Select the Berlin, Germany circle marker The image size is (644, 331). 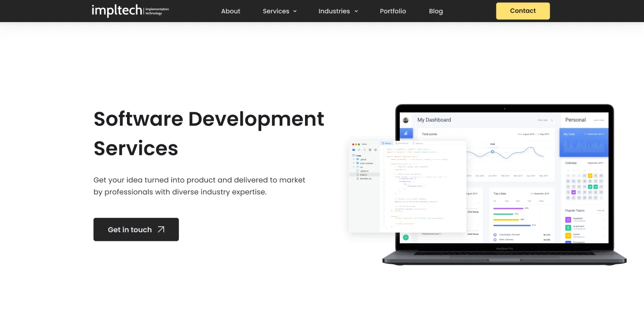pyautogui.click(x=495, y=239)
